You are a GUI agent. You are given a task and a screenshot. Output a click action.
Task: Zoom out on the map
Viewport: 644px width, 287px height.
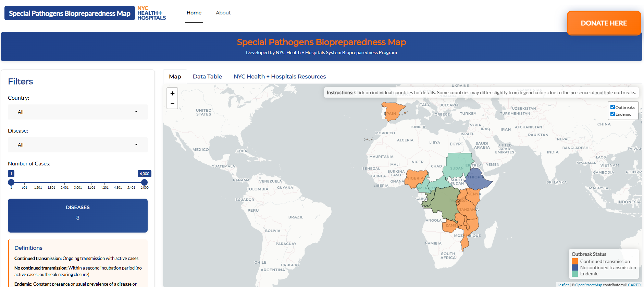pyautogui.click(x=172, y=103)
